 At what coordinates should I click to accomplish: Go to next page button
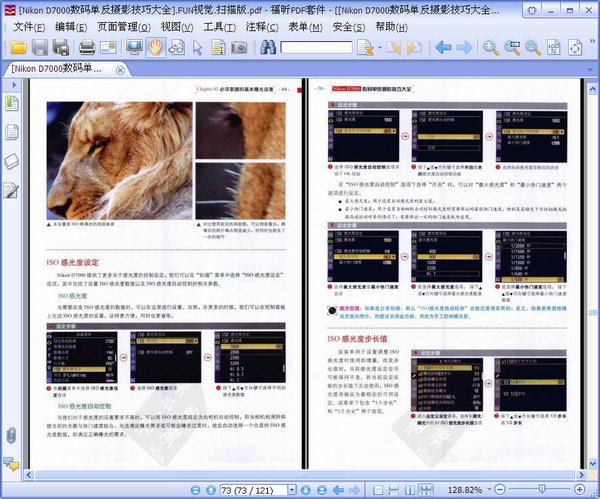coord(305,490)
